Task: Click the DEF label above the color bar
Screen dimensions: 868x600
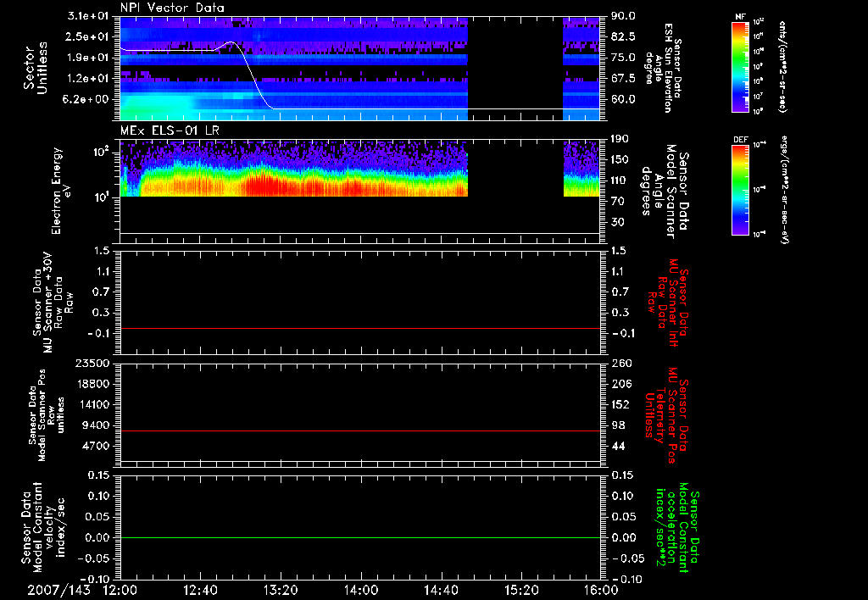Action: [x=740, y=140]
